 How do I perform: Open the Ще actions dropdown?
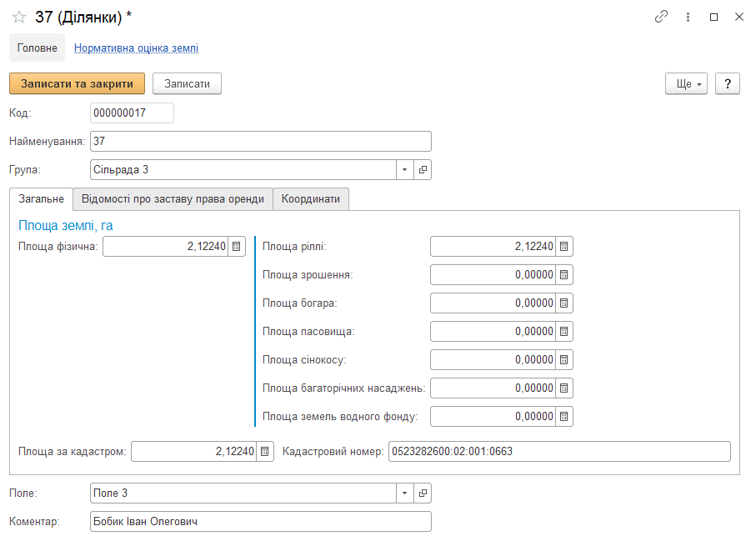click(686, 84)
